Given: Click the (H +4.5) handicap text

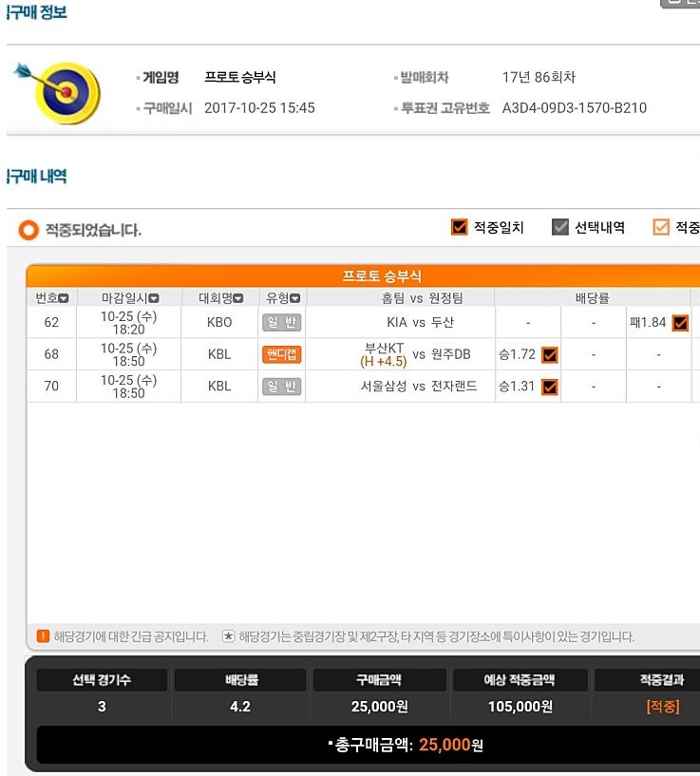Looking at the screenshot, I should coord(384,362).
